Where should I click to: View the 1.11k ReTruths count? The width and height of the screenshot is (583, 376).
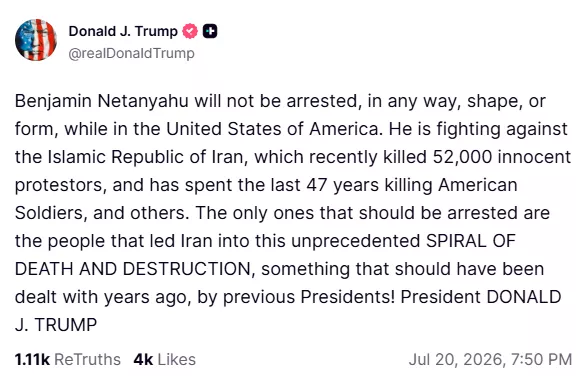point(32,360)
